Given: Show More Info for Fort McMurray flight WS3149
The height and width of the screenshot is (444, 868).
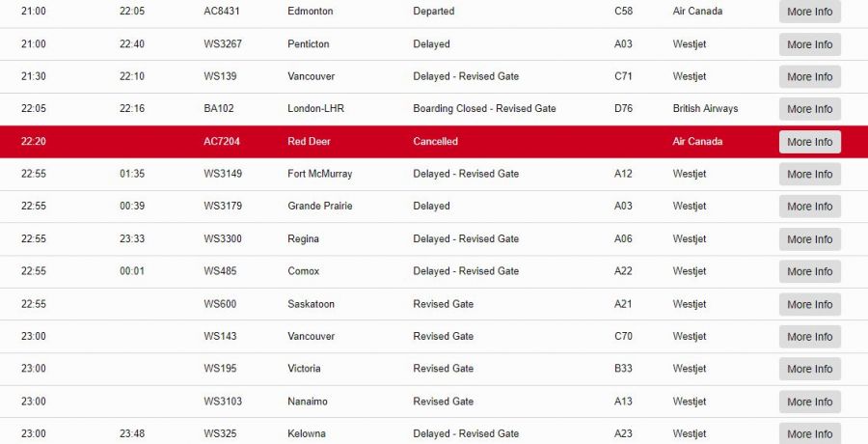Looking at the screenshot, I should (x=810, y=174).
